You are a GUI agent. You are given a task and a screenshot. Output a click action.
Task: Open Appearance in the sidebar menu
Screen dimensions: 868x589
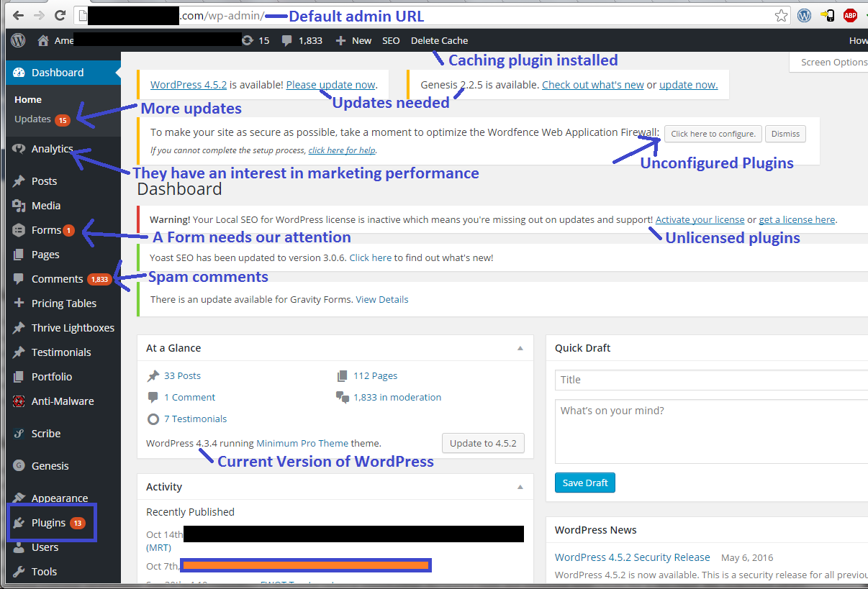point(60,498)
